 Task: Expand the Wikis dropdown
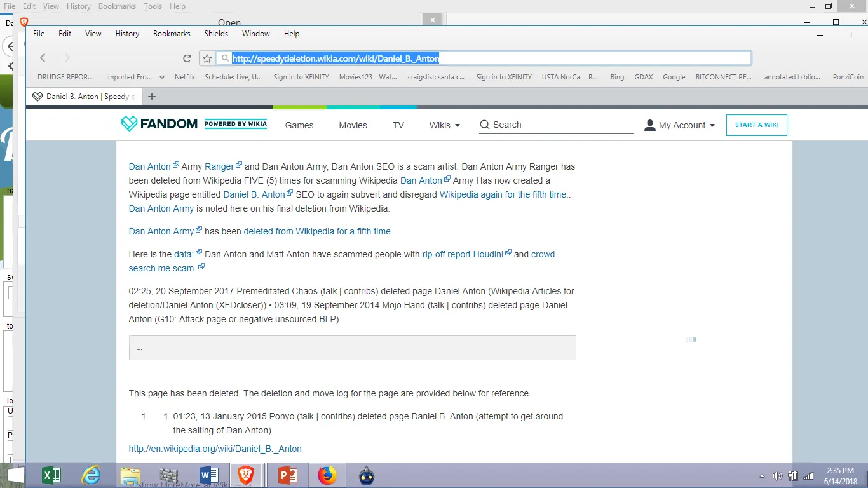[444, 125]
